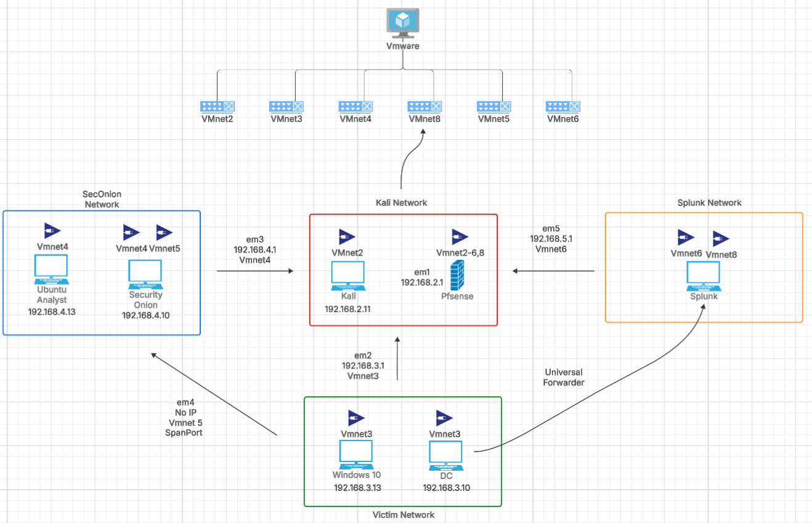Select the "Kali" name label

point(348,296)
